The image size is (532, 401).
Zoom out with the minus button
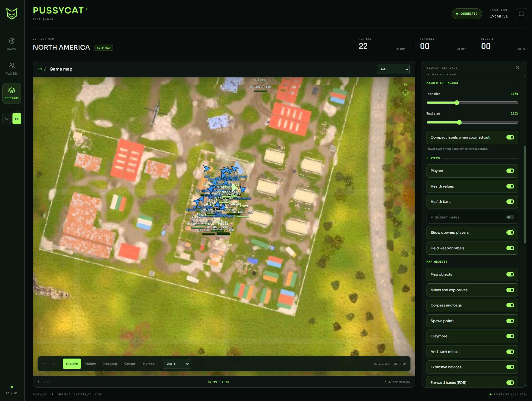pyautogui.click(x=53, y=364)
